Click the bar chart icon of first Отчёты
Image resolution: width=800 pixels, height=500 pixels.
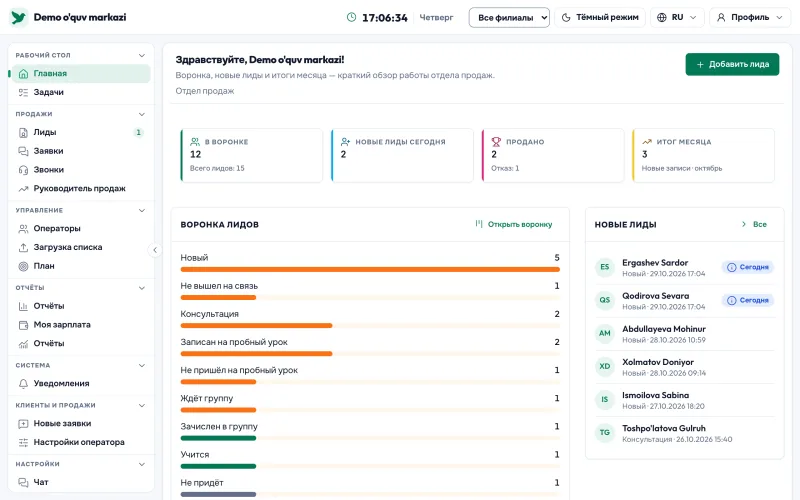click(23, 306)
